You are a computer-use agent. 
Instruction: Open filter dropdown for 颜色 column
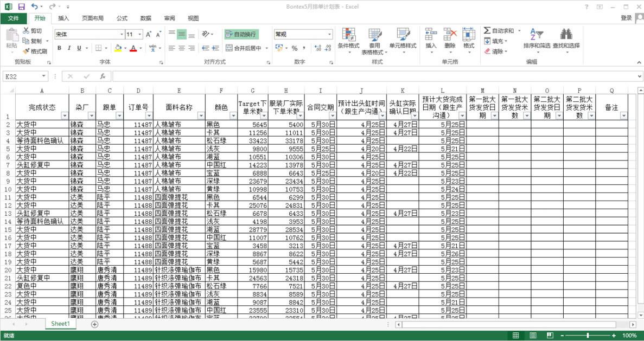(233, 115)
